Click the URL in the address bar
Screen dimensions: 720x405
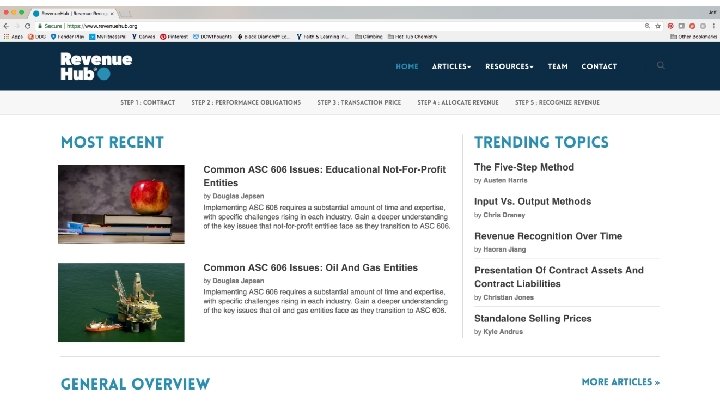coord(102,26)
